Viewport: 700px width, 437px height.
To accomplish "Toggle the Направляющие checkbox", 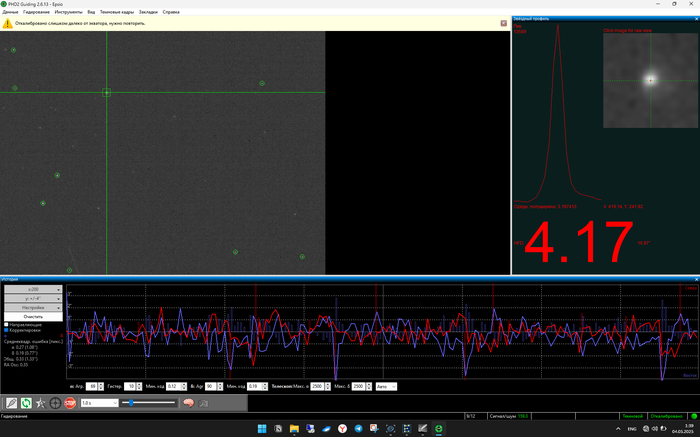I will tap(6, 324).
